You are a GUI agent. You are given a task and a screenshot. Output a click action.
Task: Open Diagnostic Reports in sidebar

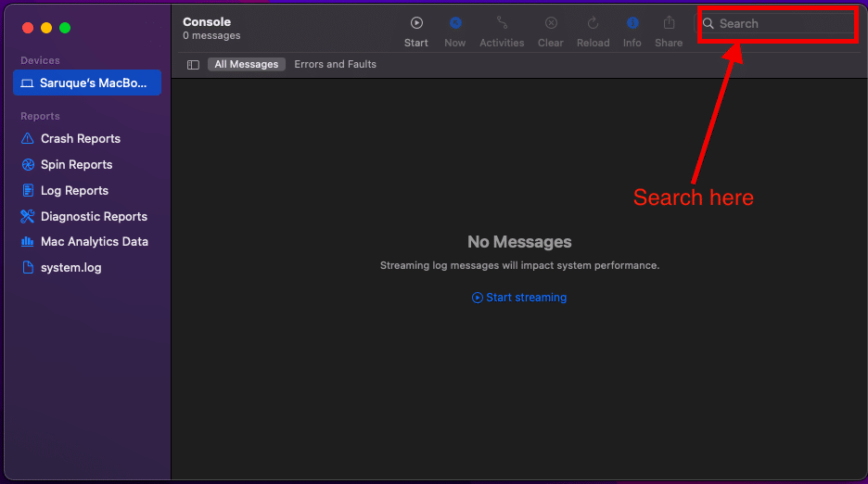pyautogui.click(x=94, y=216)
